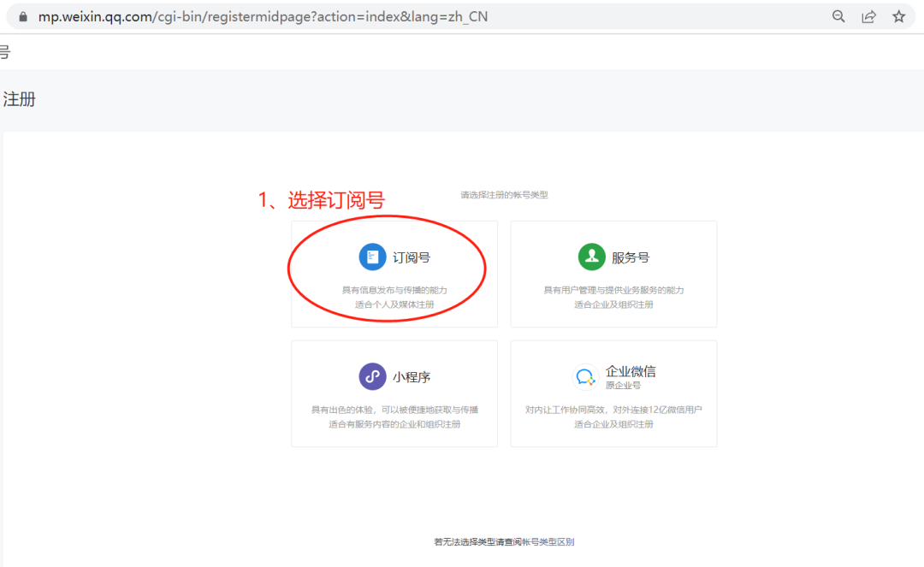The image size is (924, 567).
Task: Click the lock icon for site information
Action: (23, 16)
